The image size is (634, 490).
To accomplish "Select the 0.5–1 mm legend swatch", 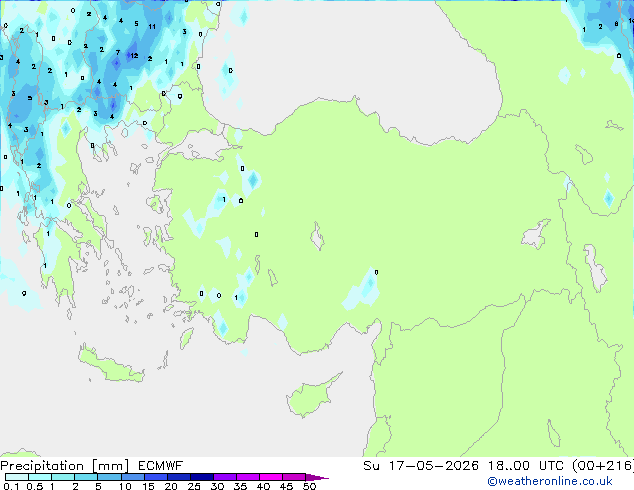I will [40, 477].
